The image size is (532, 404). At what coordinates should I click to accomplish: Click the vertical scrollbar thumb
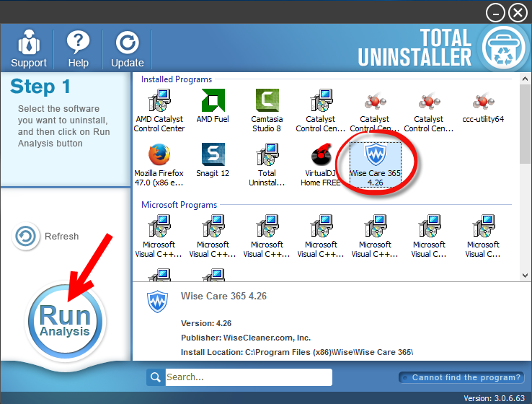(x=525, y=124)
